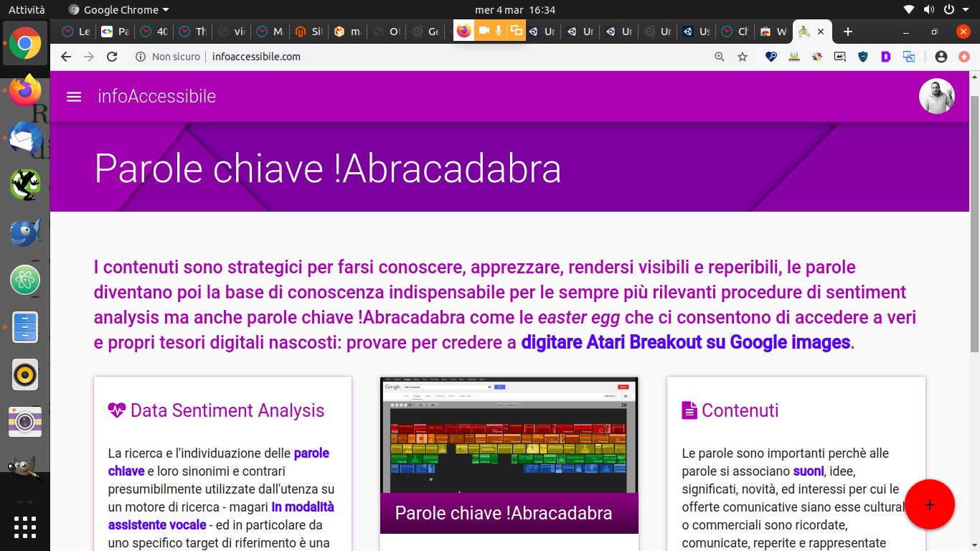Go back using the browser back arrow
980x551 pixels.
(66, 57)
